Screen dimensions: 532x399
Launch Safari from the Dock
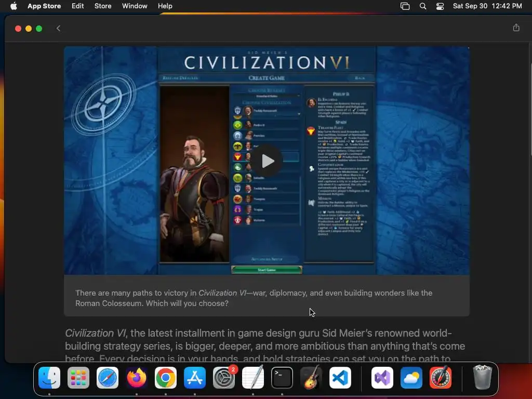point(108,377)
